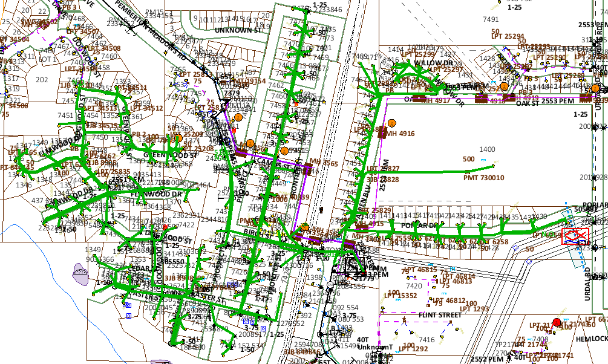608x364 pixels.
Task: Select the brown manhole block at MH 4916
Action: [x=382, y=133]
